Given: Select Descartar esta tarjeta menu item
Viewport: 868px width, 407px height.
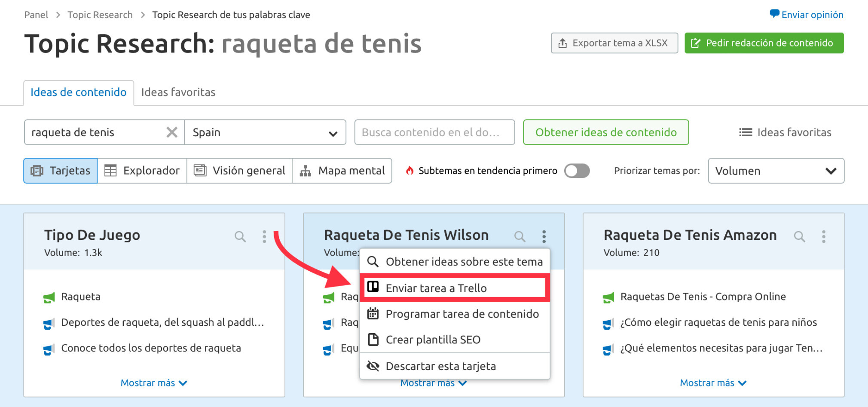Looking at the screenshot, I should coord(455,366).
